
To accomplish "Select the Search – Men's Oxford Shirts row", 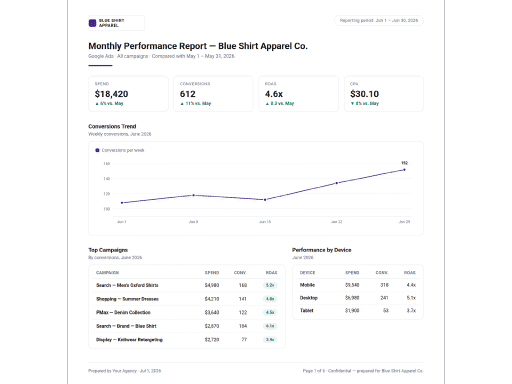I will pos(187,285).
